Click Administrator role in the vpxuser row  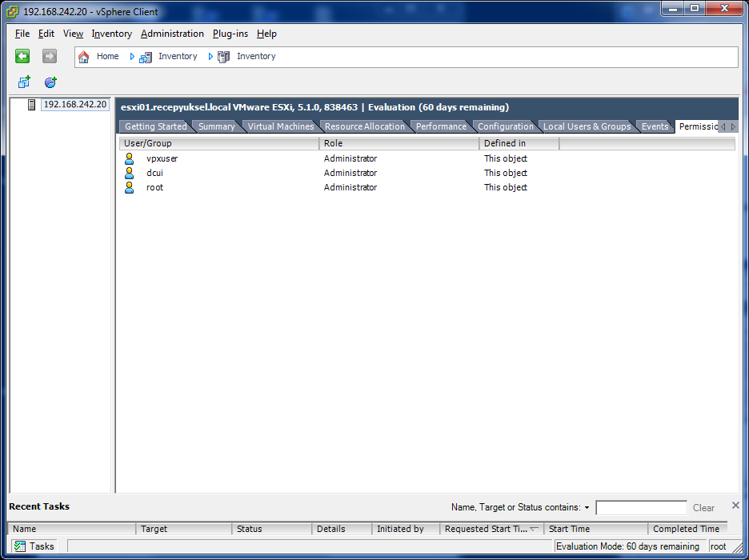[350, 158]
